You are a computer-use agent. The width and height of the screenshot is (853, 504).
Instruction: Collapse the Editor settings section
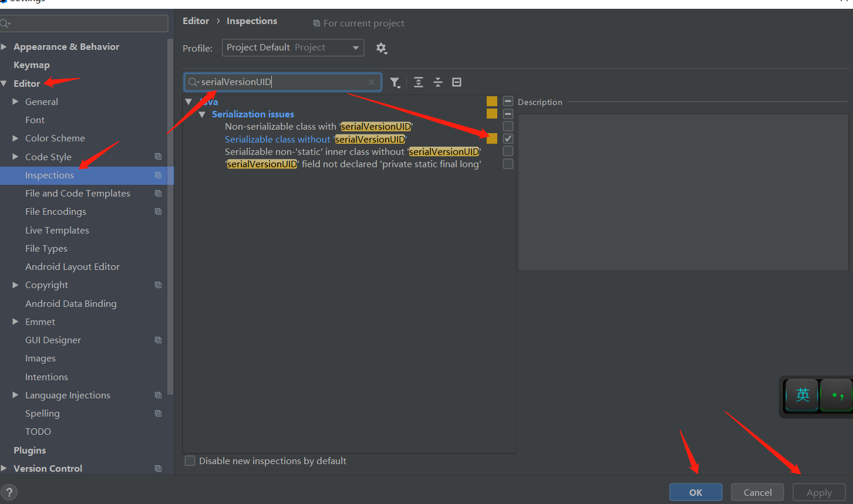point(4,83)
